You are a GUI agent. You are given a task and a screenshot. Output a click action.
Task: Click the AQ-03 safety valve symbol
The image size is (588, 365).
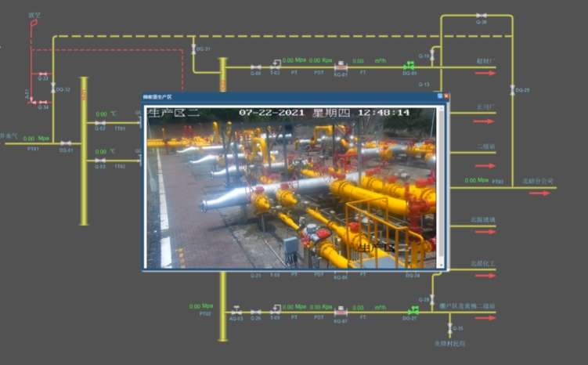coord(236,310)
